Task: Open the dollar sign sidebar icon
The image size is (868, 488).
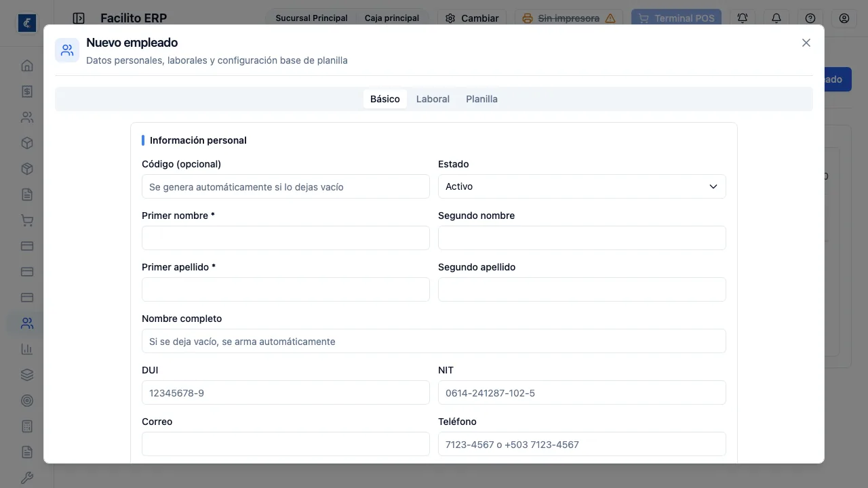Action: click(27, 91)
